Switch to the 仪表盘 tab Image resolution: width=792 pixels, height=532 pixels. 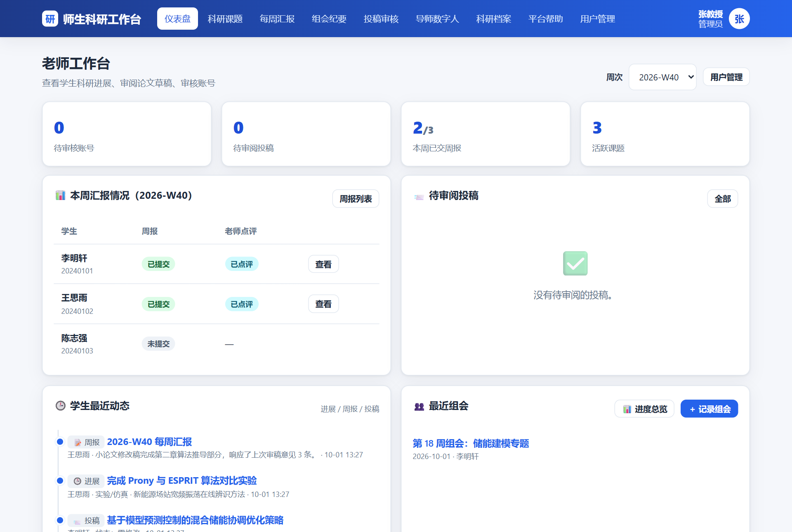[x=177, y=19]
